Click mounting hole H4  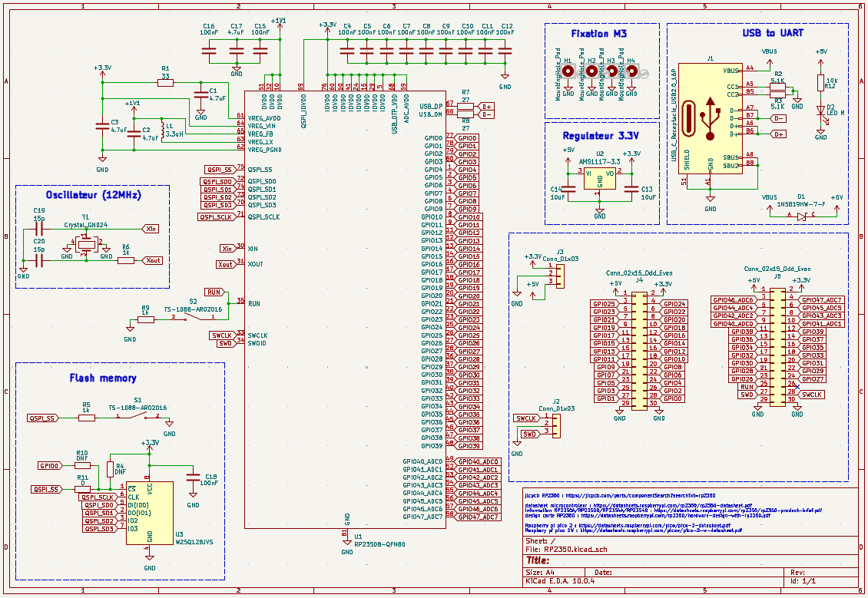[631, 71]
